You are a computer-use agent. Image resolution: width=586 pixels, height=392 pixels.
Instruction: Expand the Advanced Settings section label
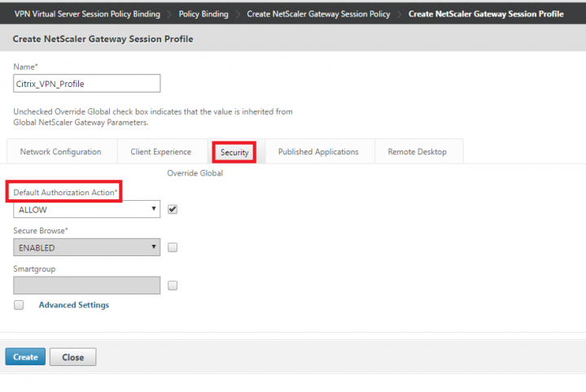[x=73, y=305]
